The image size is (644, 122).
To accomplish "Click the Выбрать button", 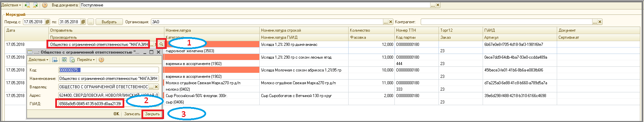I will (109, 22).
